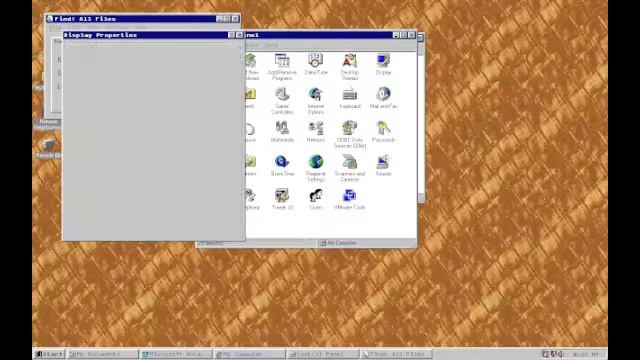The width and height of the screenshot is (640, 360).
Task: Open ODBC Data Sources (32bit) icon
Action: tap(350, 134)
